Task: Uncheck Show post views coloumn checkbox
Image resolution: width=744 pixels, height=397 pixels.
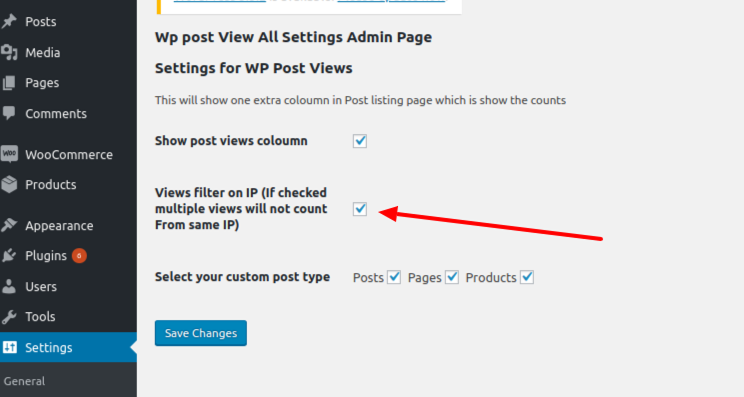Action: pos(360,141)
